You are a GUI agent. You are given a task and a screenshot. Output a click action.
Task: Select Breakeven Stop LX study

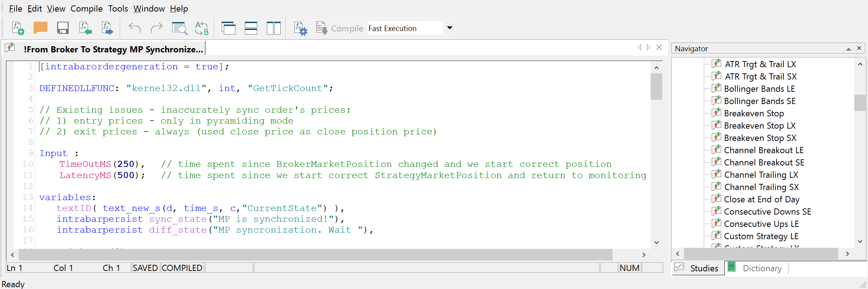759,126
